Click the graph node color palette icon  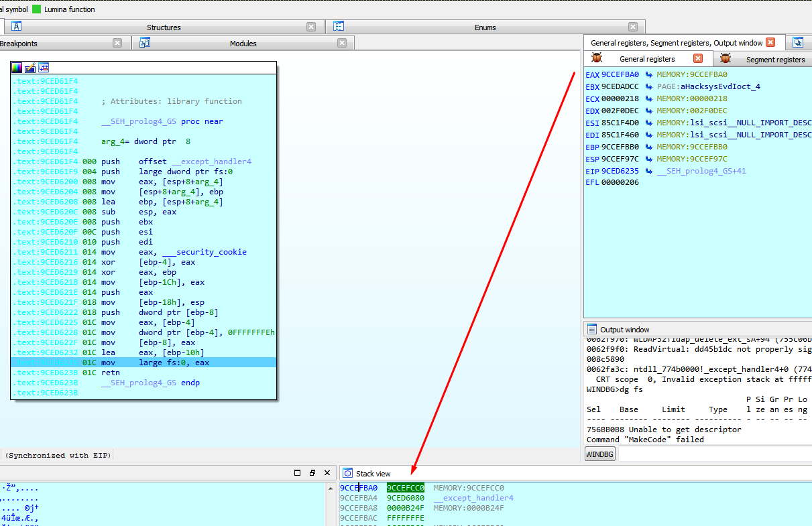click(17, 68)
